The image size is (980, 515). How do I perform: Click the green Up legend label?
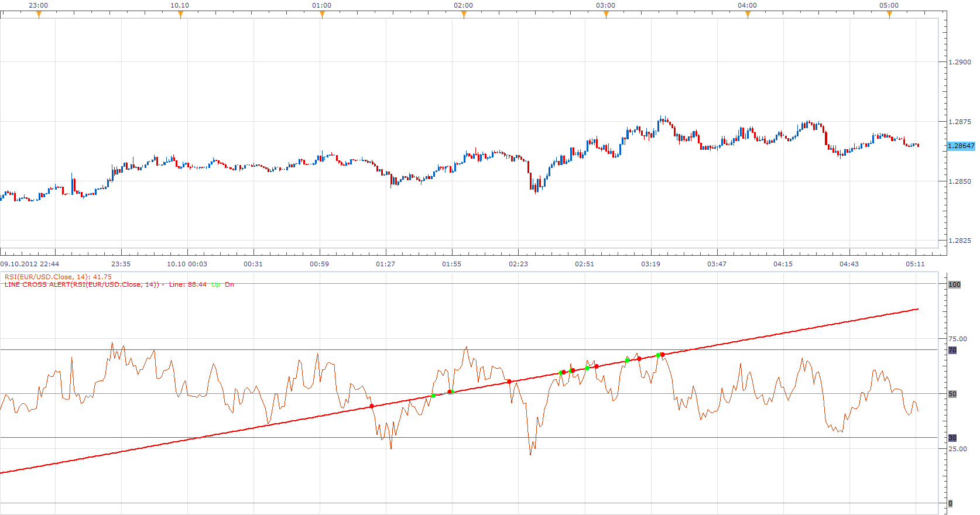point(216,284)
